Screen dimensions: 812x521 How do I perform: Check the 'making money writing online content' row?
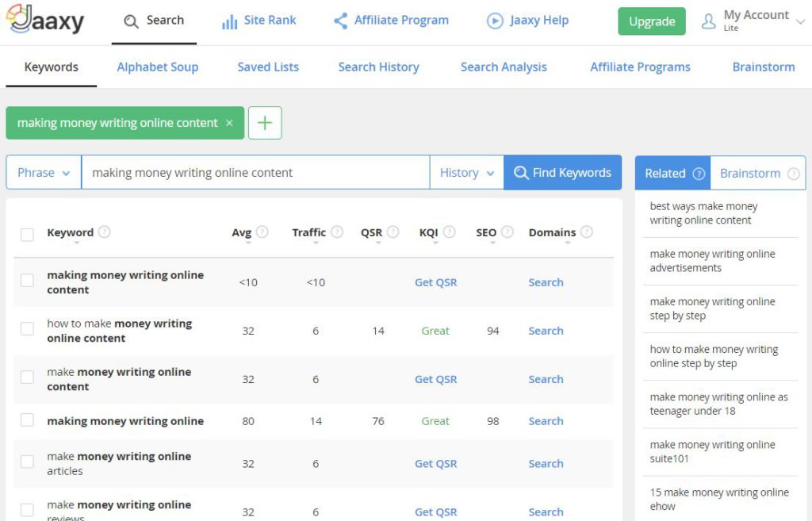[27, 280]
